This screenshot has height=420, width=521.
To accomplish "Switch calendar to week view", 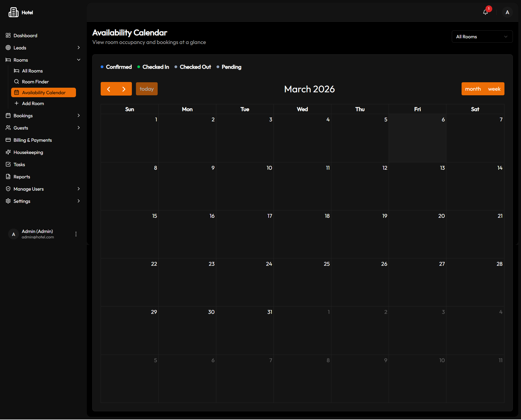I will tap(494, 89).
